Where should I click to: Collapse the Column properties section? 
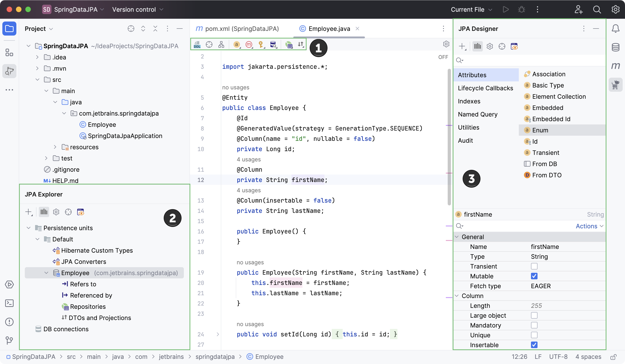(x=457, y=296)
